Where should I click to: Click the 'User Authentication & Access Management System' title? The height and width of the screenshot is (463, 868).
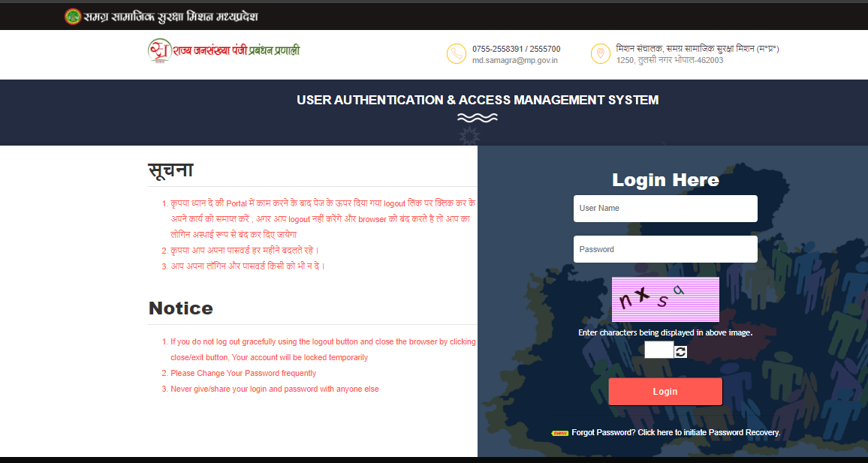pyautogui.click(x=478, y=100)
